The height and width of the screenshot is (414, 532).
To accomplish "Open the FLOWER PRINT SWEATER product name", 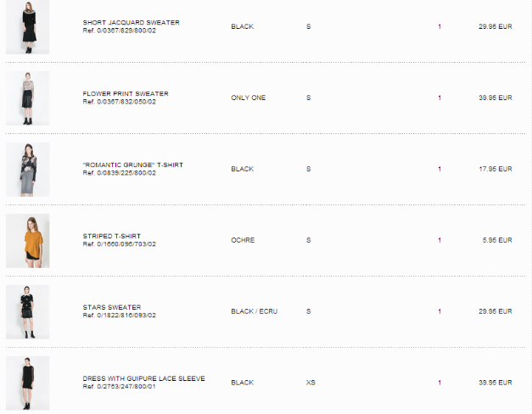I will [126, 93].
